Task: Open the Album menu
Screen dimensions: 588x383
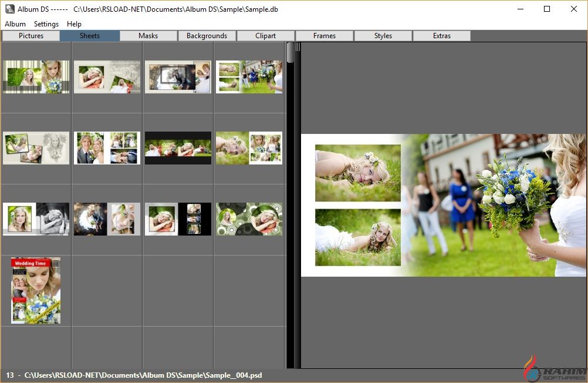Action: coord(15,24)
